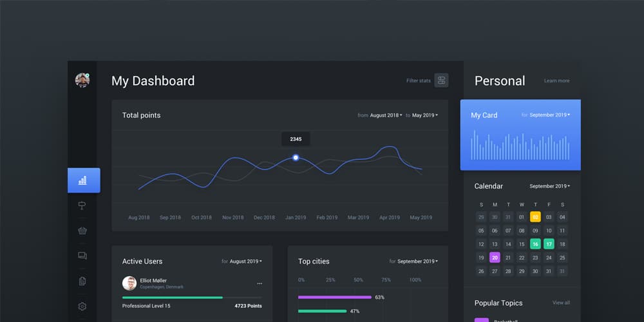Click the 4723 Points value
The height and width of the screenshot is (322, 644).
coord(248,306)
